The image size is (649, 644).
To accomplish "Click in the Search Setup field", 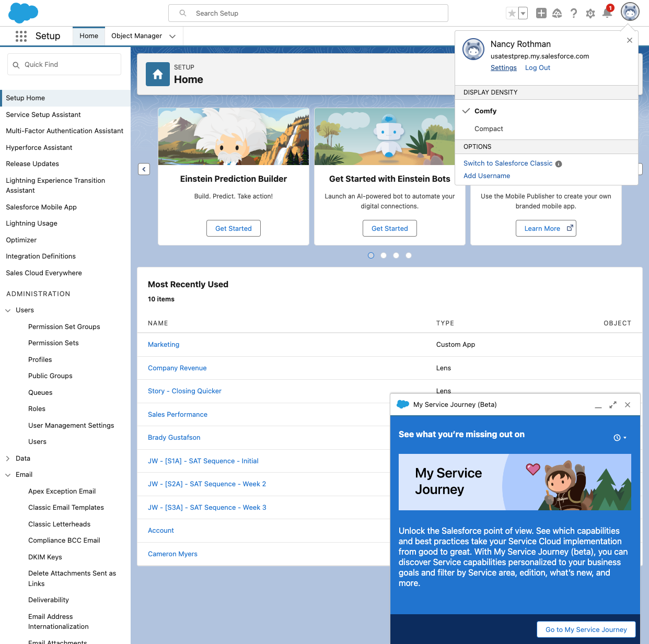I will 308,13.
